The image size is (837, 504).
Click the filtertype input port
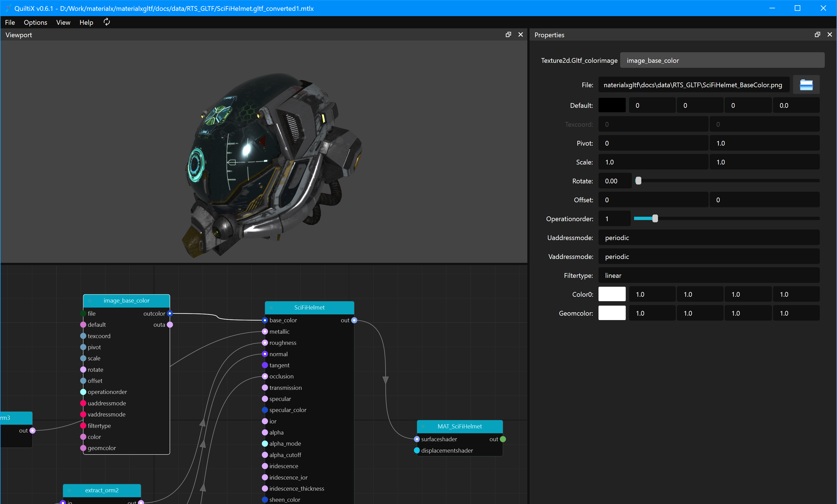coord(83,426)
